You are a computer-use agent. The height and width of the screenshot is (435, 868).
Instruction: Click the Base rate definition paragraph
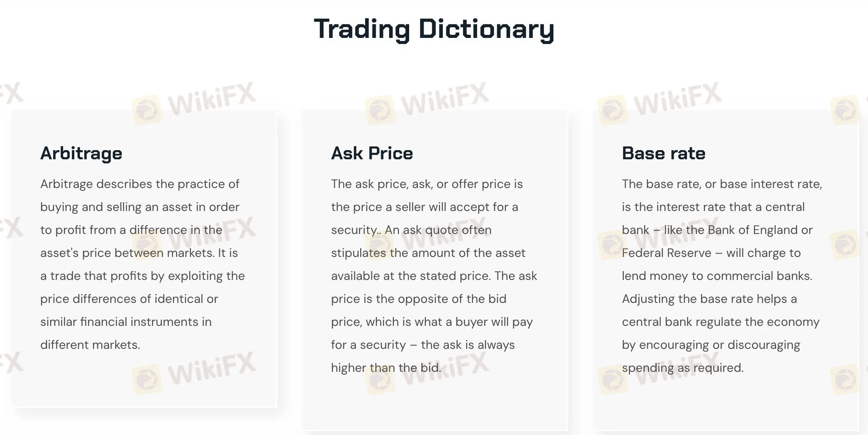tap(722, 276)
